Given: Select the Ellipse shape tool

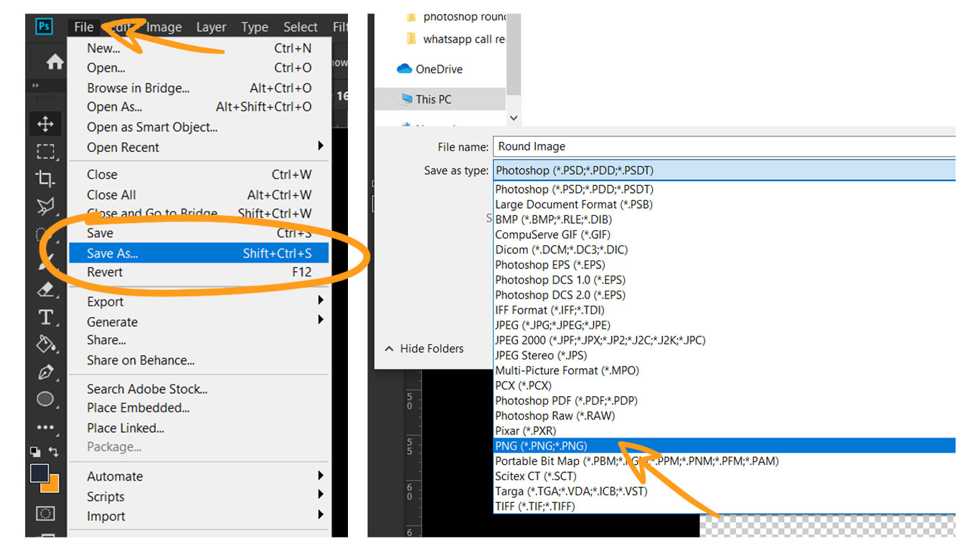Looking at the screenshot, I should 45,400.
